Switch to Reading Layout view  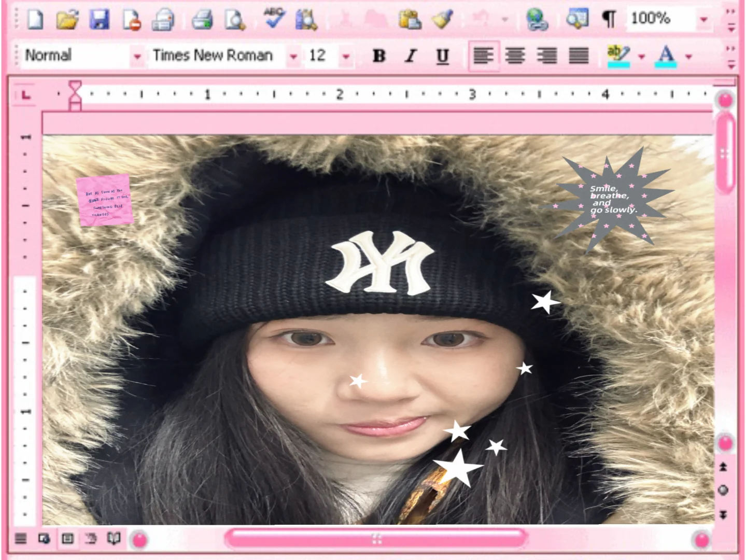[x=114, y=539]
